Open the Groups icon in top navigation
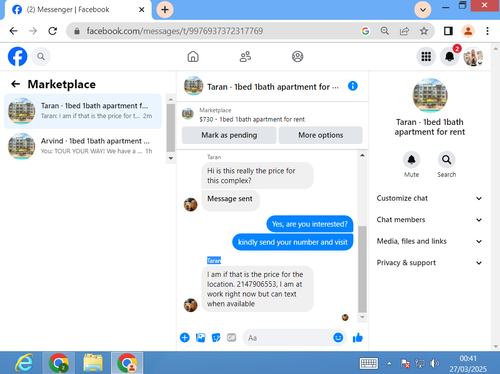 point(297,57)
